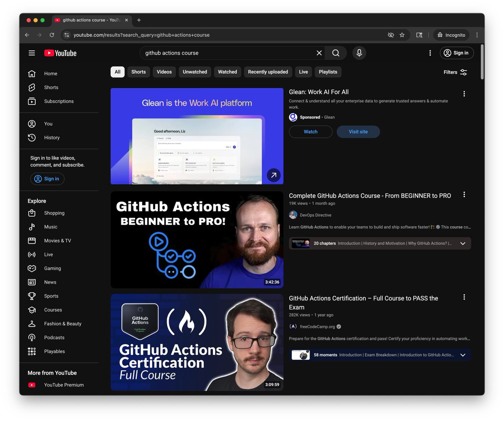View site information icon in address bar
Viewport: 504px width, 421px height.
[66, 35]
